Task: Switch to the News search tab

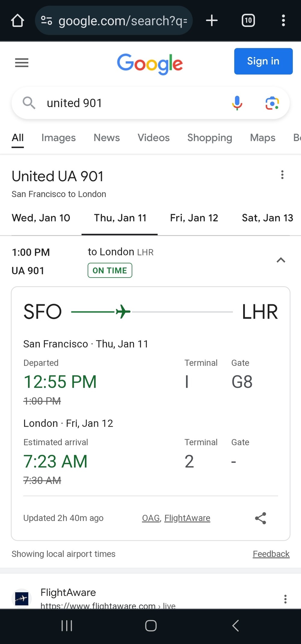Action: tap(107, 138)
